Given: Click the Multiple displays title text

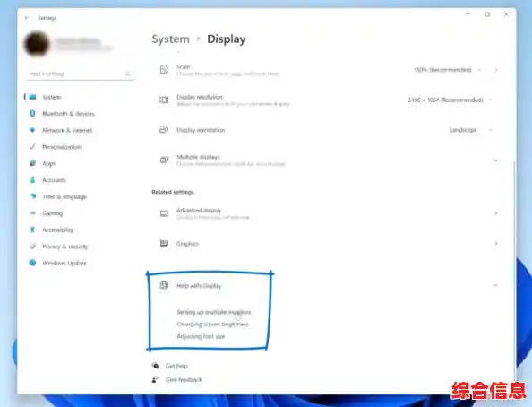Looking at the screenshot, I should click(198, 157).
